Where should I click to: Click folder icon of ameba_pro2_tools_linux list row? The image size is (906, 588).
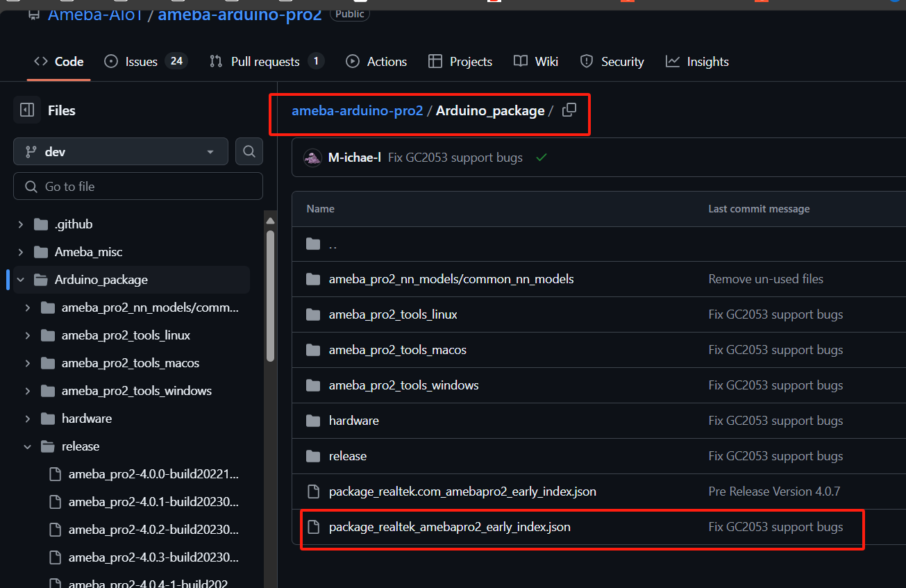[313, 314]
